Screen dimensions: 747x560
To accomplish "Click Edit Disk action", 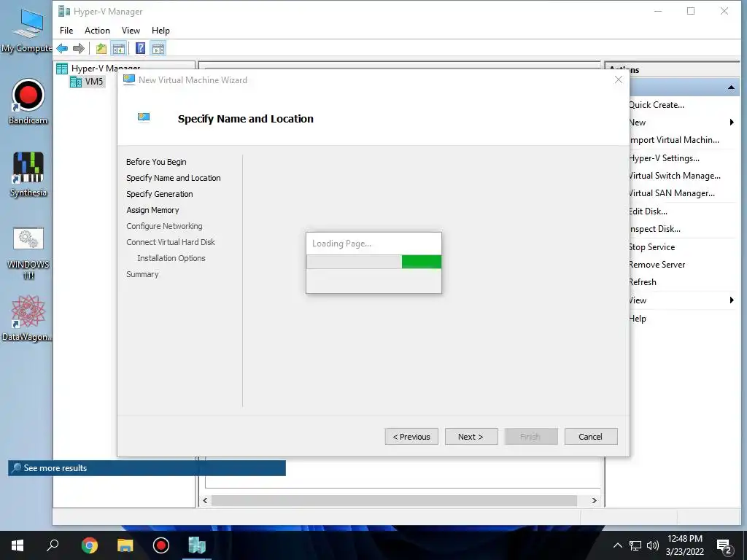I will click(648, 211).
